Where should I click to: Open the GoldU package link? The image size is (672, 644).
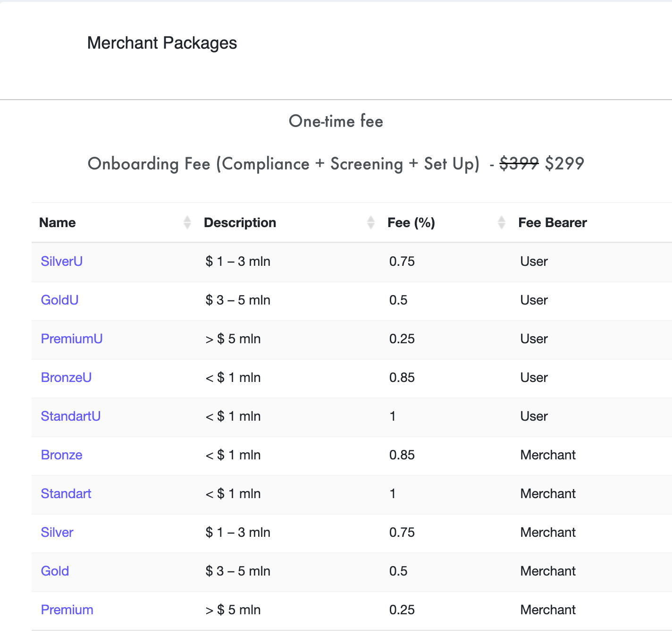(59, 300)
